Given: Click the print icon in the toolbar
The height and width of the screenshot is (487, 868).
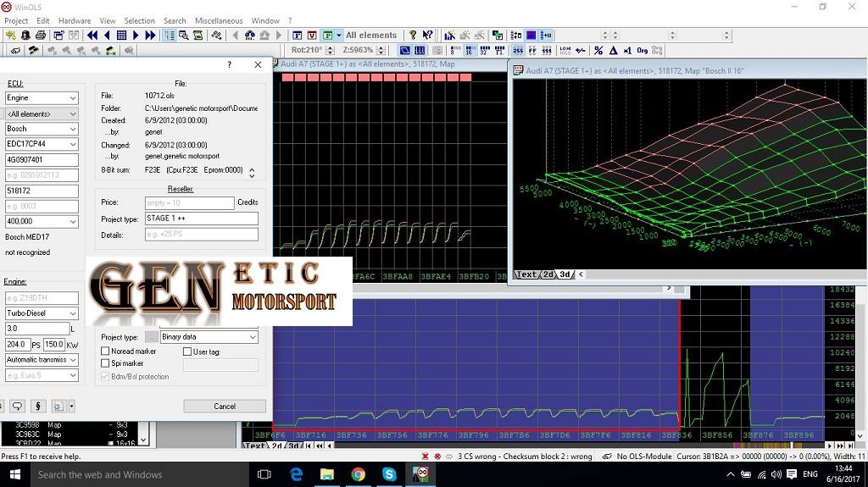Looking at the screenshot, I should point(39,36).
